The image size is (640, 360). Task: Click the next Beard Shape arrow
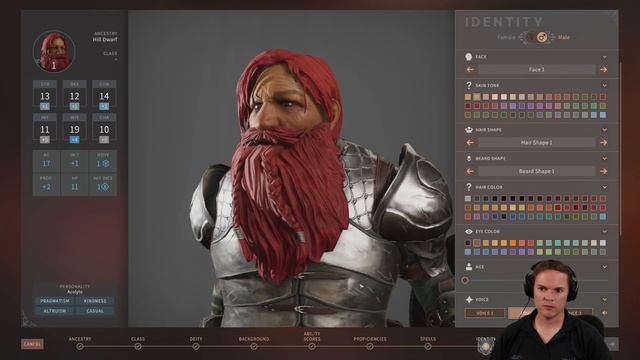coord(603,171)
